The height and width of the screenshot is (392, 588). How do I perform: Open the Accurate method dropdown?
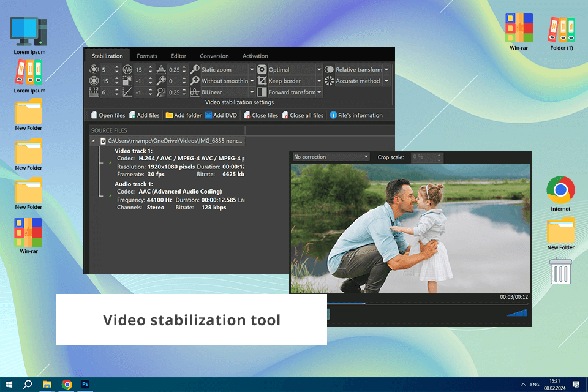(362, 81)
